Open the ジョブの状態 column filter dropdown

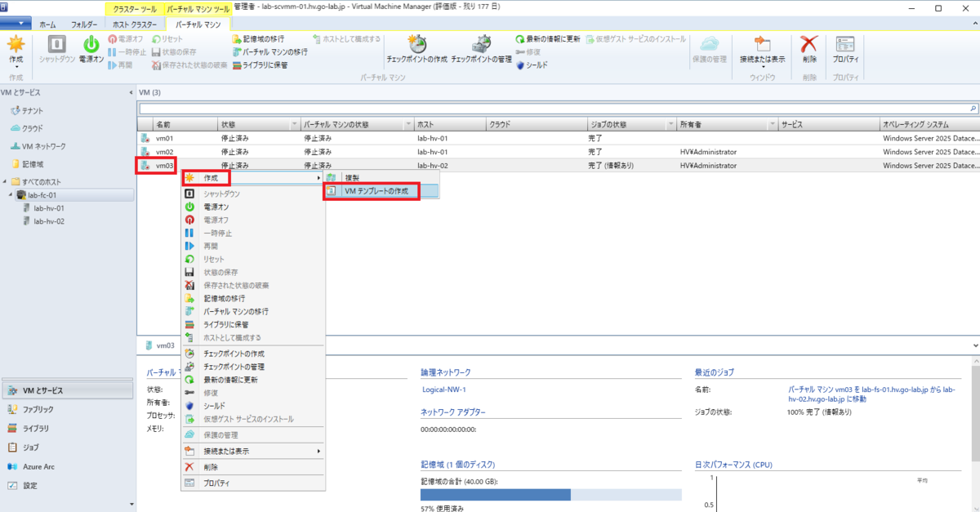coord(670,125)
